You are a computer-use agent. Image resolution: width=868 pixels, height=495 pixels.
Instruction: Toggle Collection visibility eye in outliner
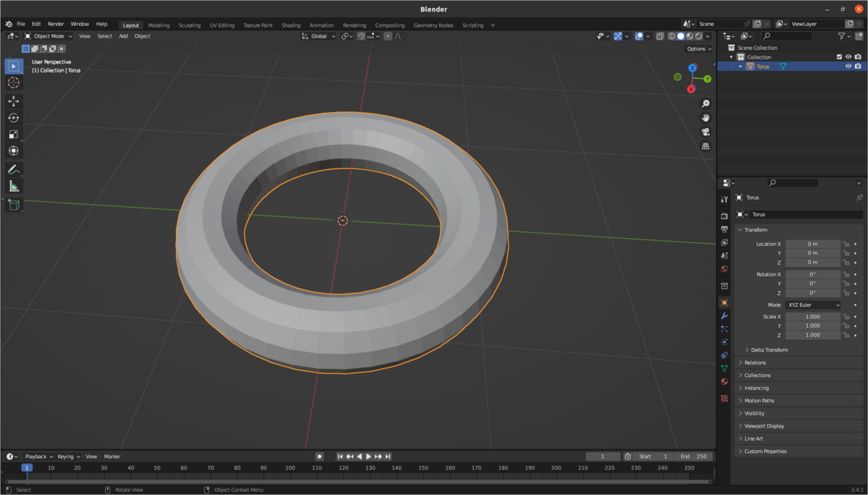848,57
